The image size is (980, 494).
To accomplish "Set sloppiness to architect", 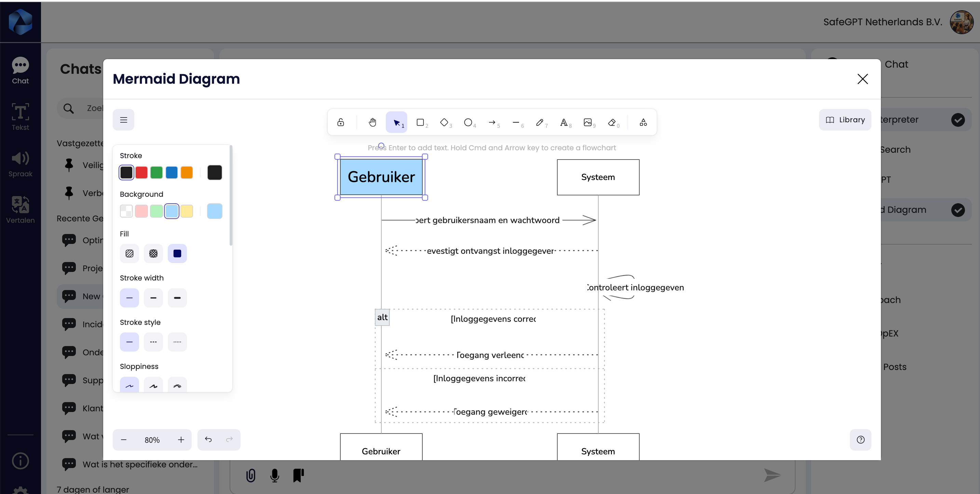I will tap(130, 385).
